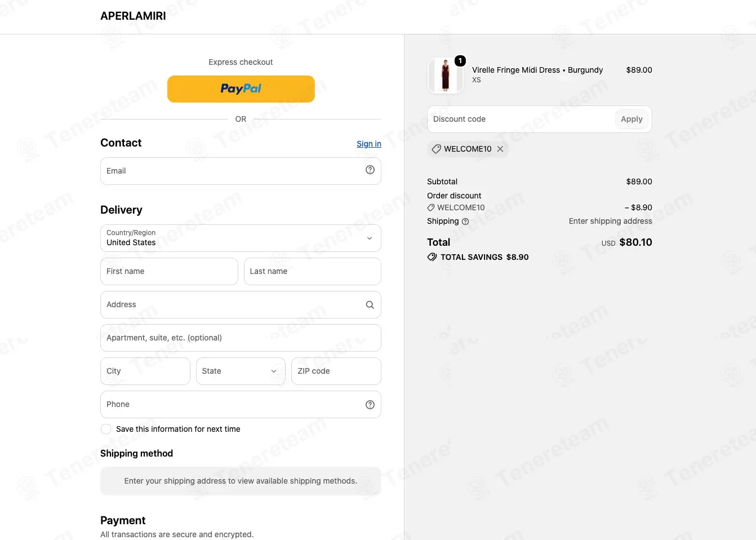Click the Virelle Fringe Midi Dress thumbnail
This screenshot has width=756, height=540.
click(446, 75)
